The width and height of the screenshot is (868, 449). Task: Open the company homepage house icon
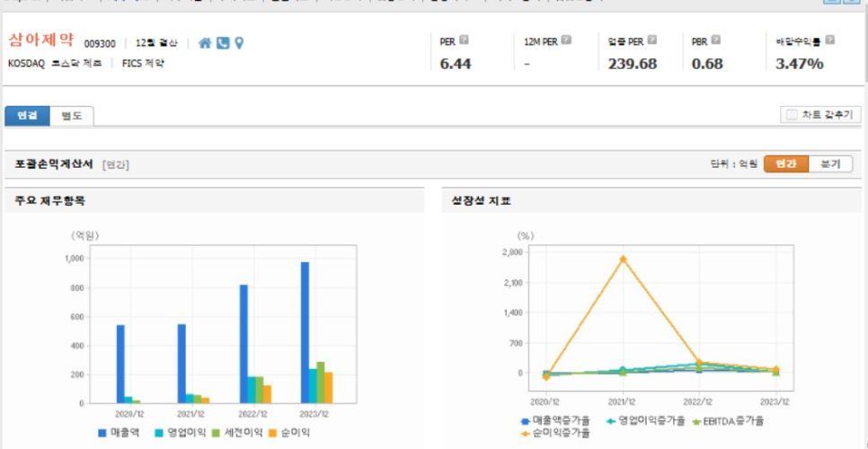pyautogui.click(x=205, y=43)
